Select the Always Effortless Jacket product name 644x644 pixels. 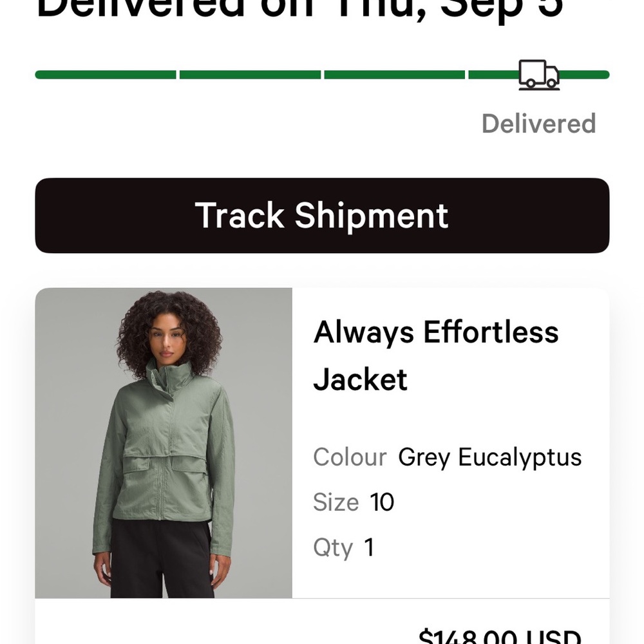point(437,355)
